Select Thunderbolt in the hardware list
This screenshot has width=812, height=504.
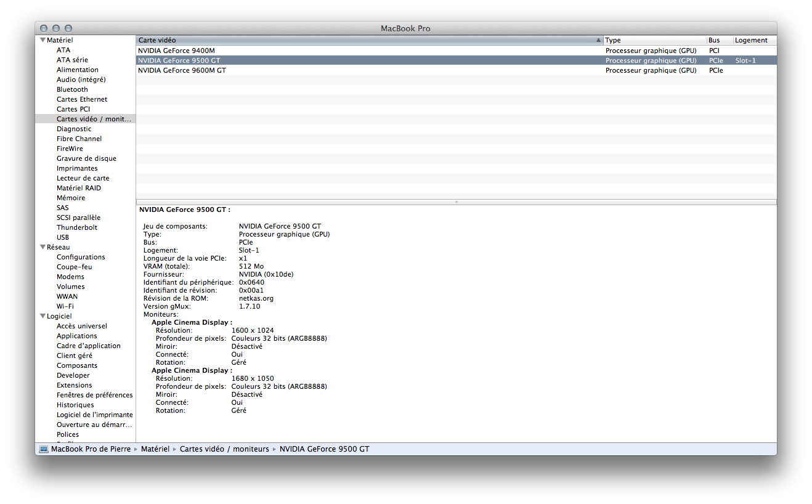pos(77,227)
